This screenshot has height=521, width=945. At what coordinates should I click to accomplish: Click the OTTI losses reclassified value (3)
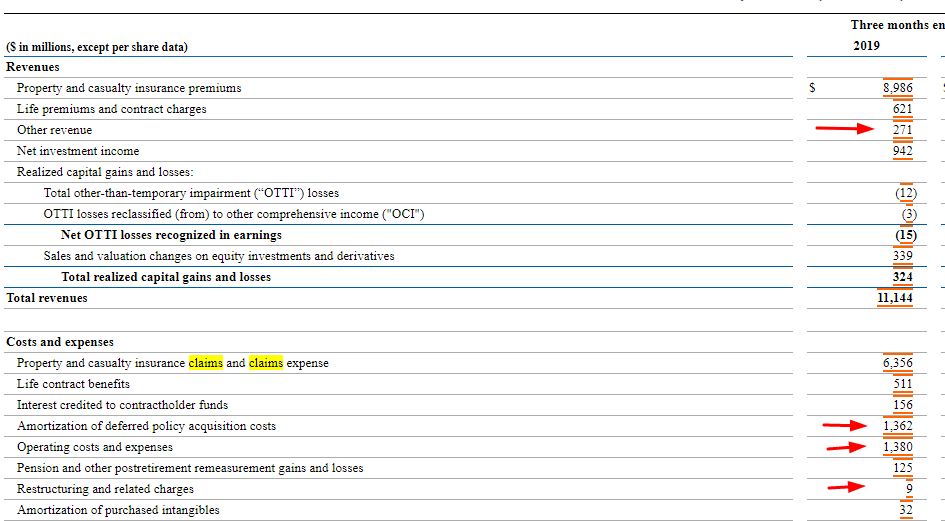[x=909, y=214]
